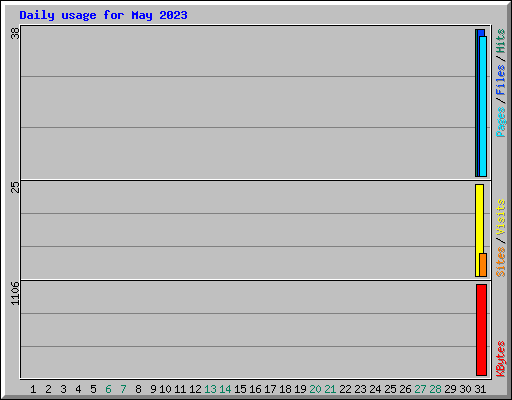
Task: Click day label '31' on the x-axis
Action: [480, 389]
